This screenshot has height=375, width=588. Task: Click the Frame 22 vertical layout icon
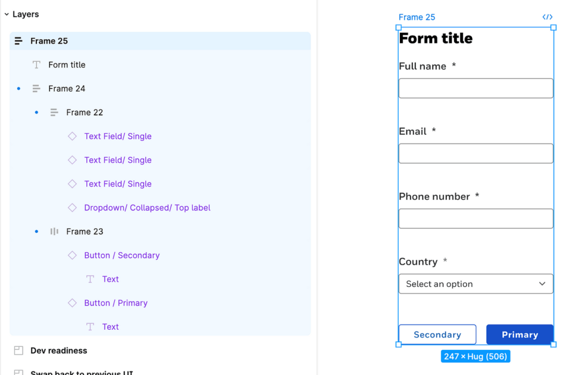click(x=54, y=112)
